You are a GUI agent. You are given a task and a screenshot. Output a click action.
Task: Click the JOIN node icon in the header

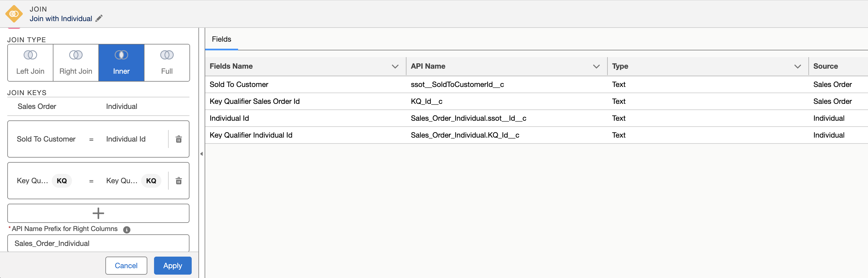point(14,14)
